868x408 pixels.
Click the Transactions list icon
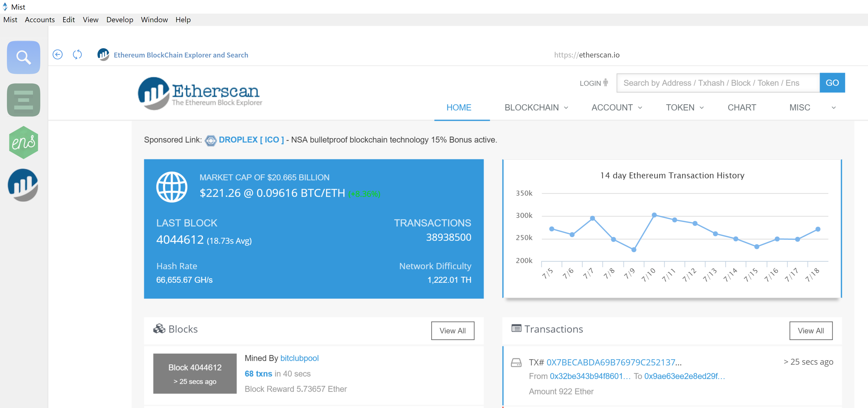(x=516, y=328)
